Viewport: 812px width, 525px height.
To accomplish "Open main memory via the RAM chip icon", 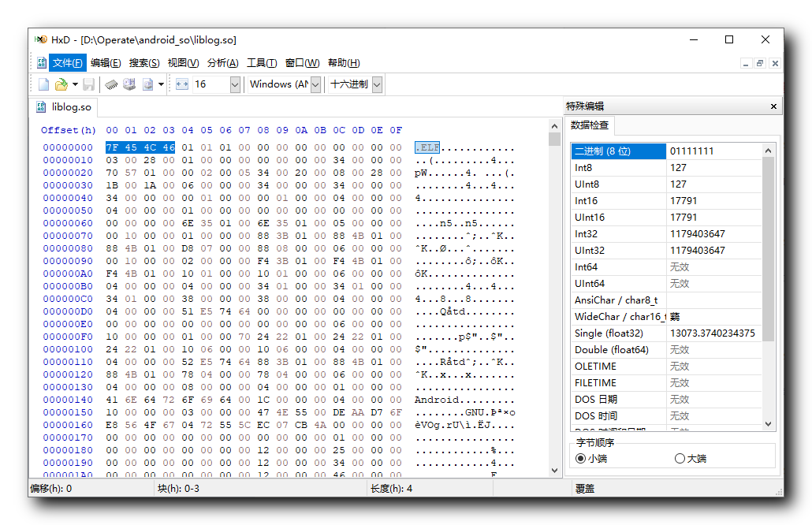I will coord(112,84).
